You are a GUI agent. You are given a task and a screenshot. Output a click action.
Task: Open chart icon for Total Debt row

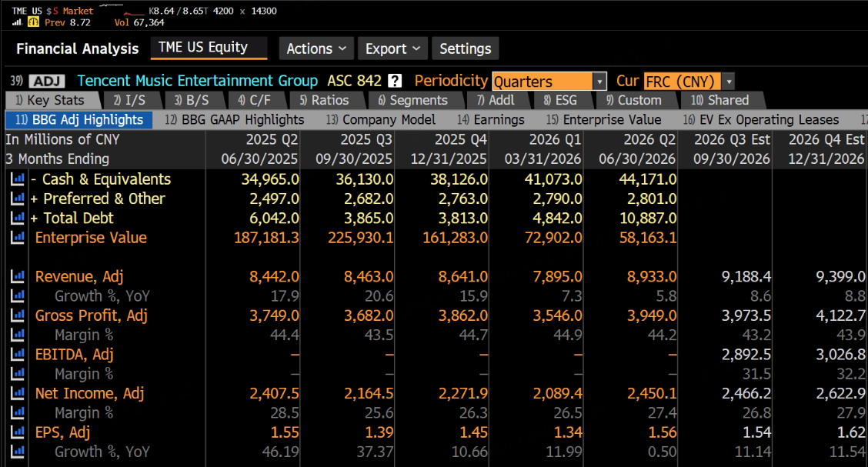coord(18,218)
